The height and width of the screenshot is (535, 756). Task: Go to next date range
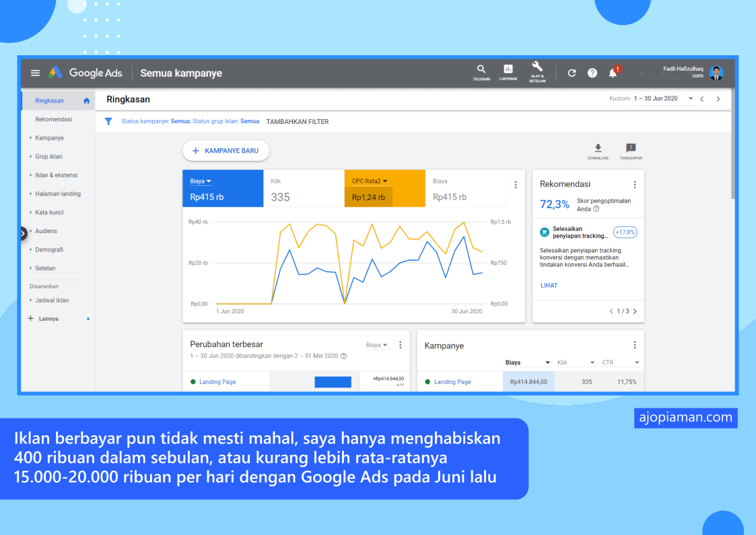point(718,99)
